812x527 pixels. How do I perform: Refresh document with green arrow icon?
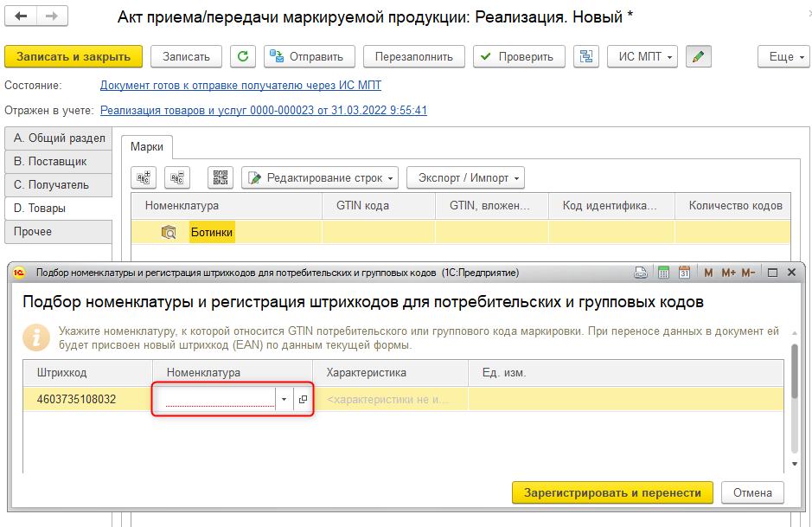[x=243, y=56]
